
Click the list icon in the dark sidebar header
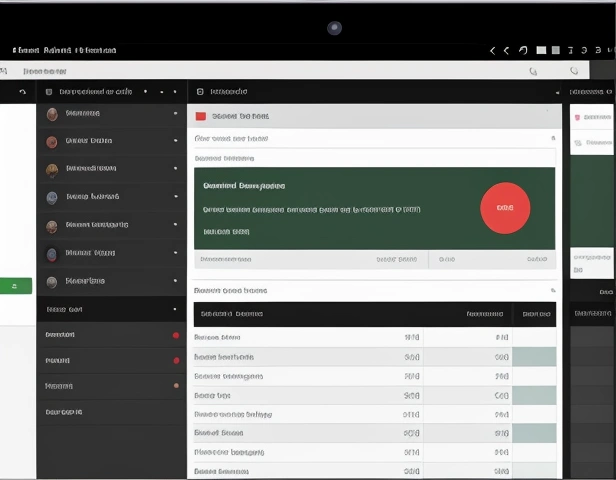pyautogui.click(x=50, y=92)
